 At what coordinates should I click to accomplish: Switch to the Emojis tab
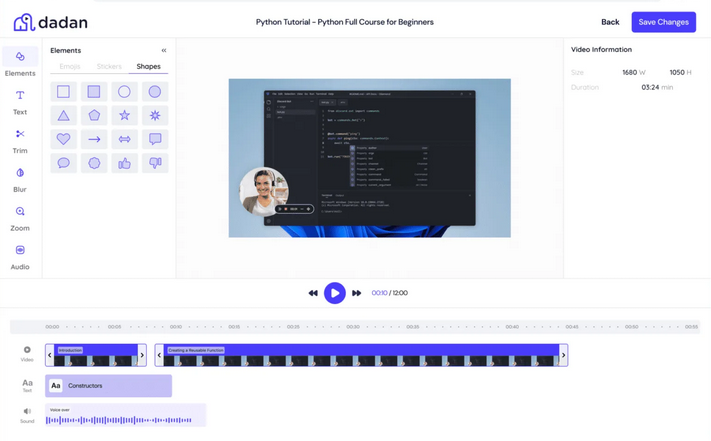click(x=70, y=67)
